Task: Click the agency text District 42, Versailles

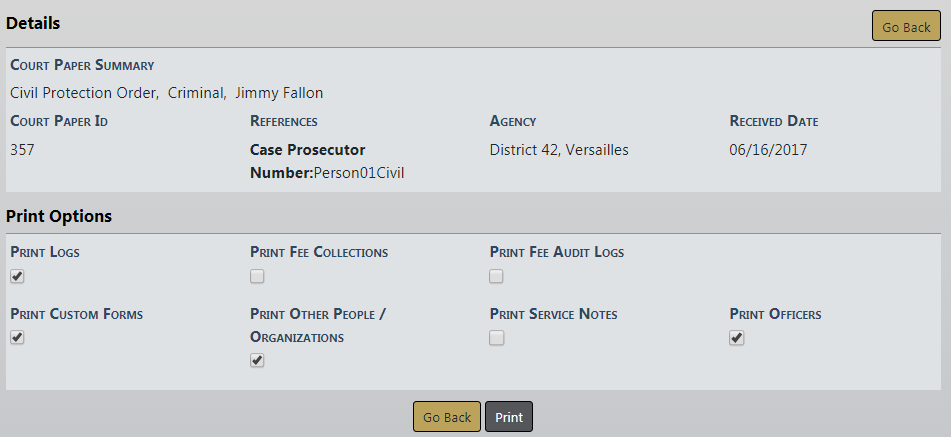Action: coord(559,150)
